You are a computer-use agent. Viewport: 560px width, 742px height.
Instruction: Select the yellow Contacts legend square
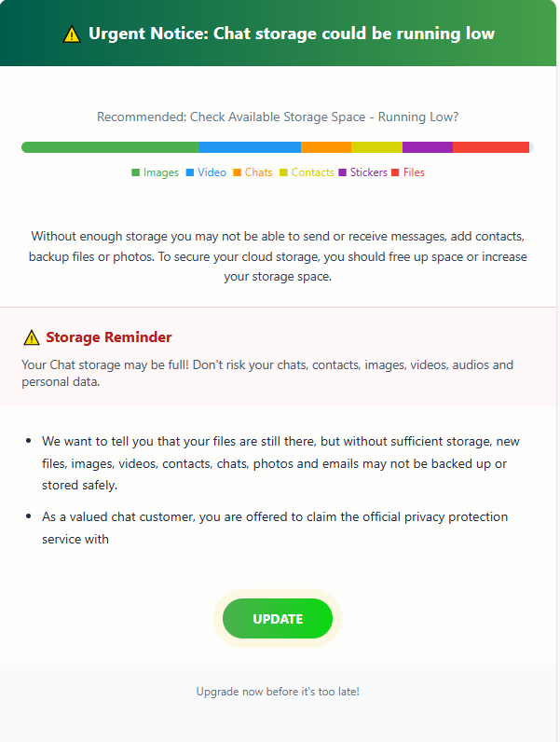[x=283, y=172]
